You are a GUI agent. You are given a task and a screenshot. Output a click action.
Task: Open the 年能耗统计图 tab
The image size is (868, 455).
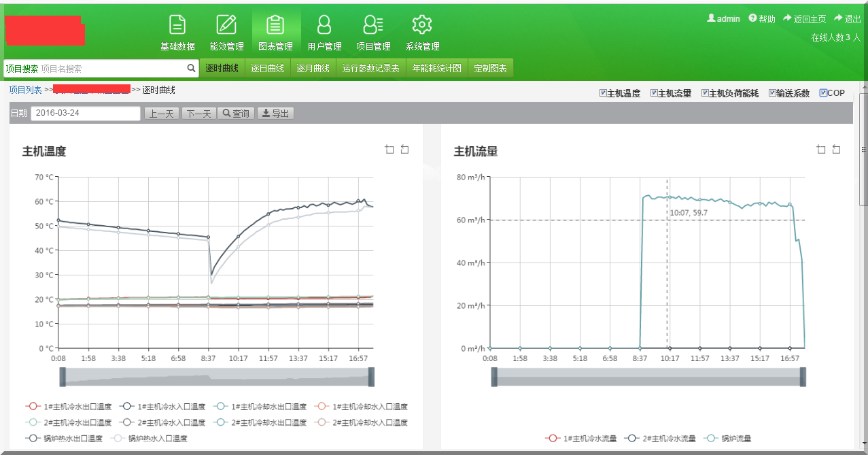point(436,68)
